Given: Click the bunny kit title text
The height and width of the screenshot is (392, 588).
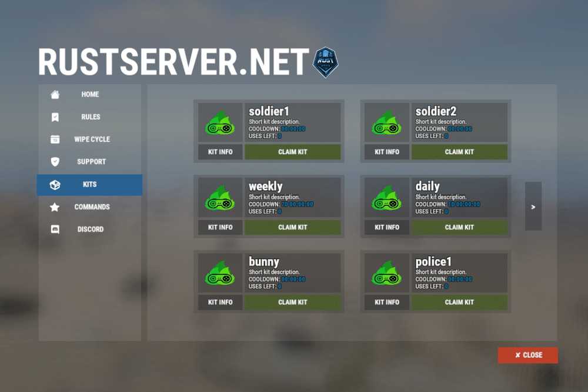Looking at the screenshot, I should point(264,262).
